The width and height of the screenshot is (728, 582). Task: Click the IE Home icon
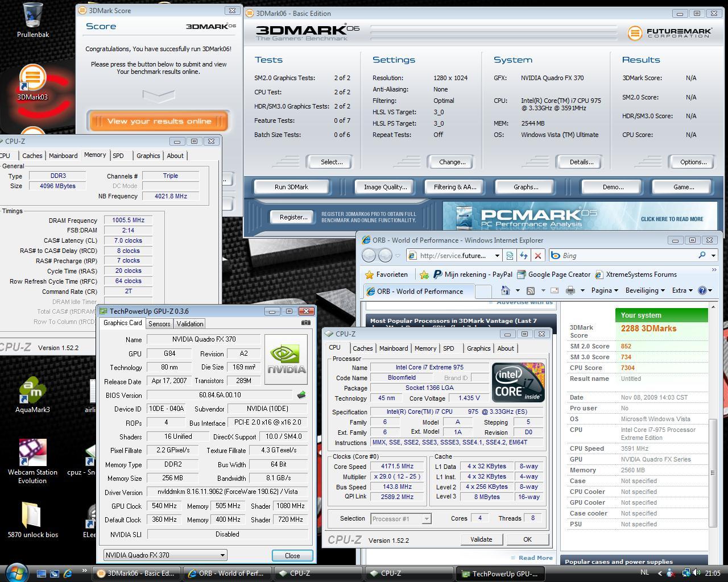(x=505, y=290)
